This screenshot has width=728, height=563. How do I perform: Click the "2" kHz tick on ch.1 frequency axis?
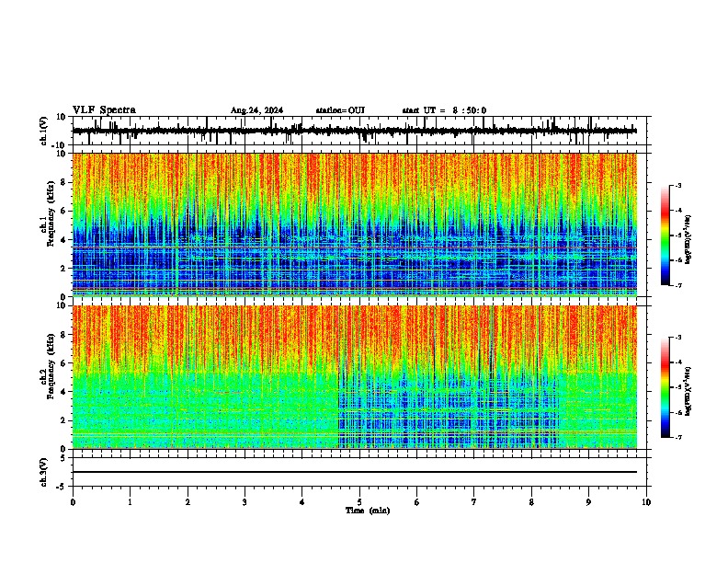pos(64,268)
